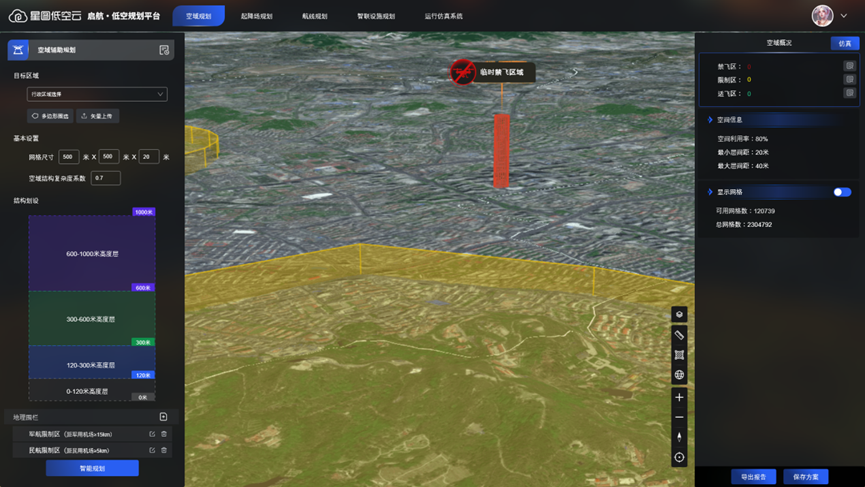Collapse the 空间信息 section

click(x=711, y=120)
